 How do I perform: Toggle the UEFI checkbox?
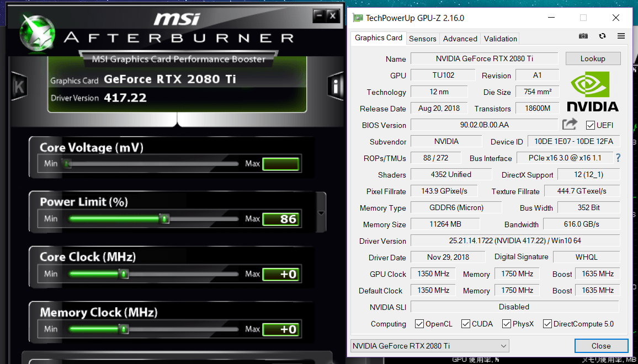[591, 125]
